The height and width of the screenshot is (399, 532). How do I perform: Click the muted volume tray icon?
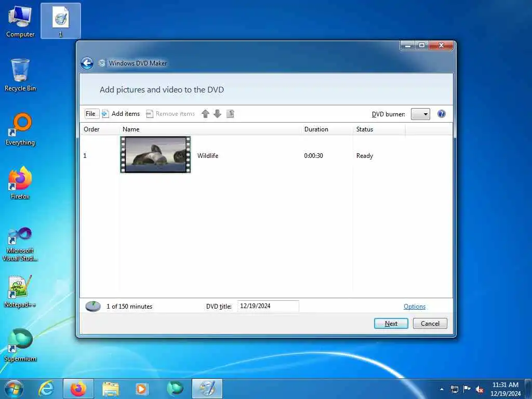[480, 390]
